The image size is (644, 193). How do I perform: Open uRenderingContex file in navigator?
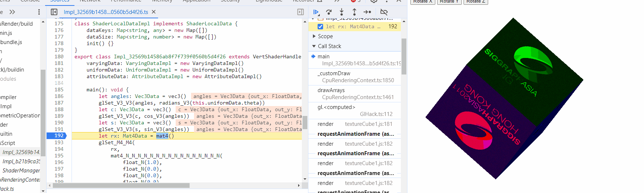click(20, 180)
